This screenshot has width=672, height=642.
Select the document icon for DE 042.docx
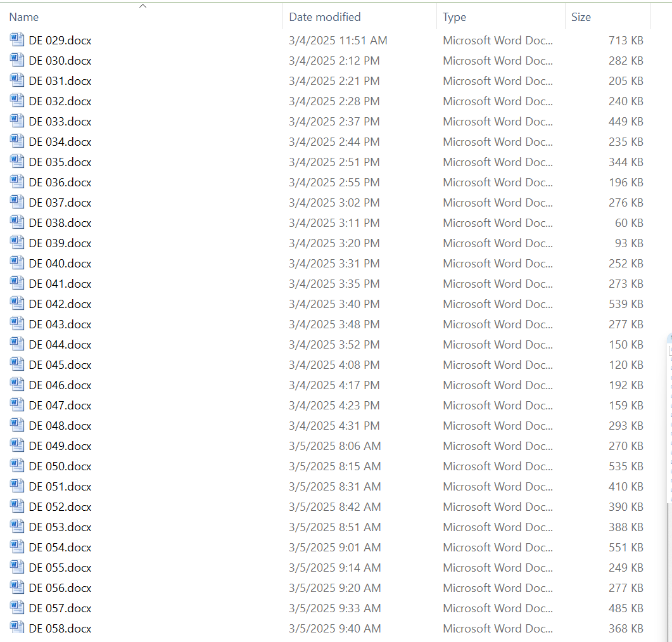17,304
